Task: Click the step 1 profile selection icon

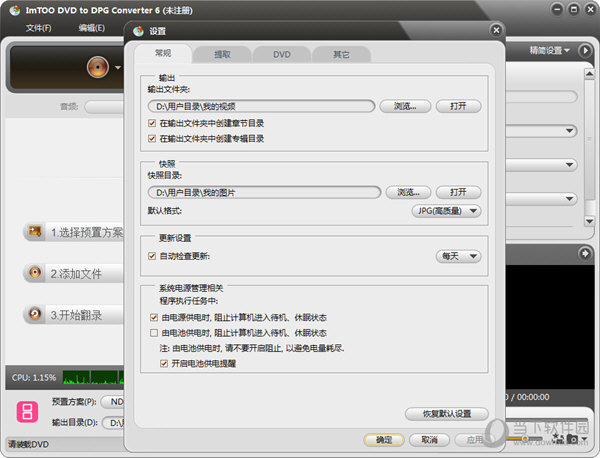Action: click(35, 232)
